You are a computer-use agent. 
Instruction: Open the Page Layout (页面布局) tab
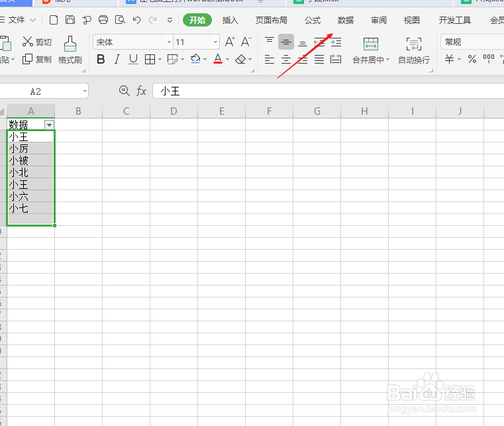click(x=272, y=21)
